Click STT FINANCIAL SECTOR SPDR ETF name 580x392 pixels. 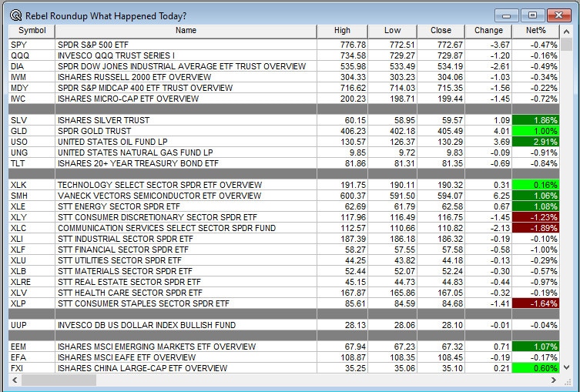[186, 250]
